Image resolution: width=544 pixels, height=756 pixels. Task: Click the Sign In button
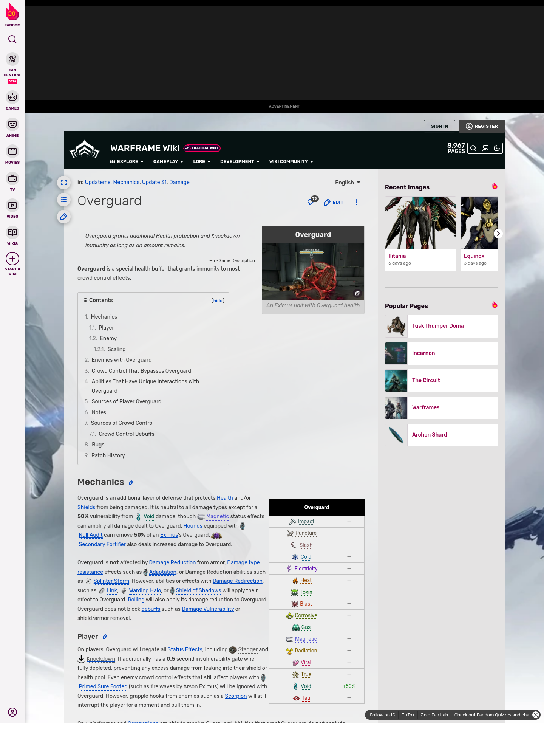coord(439,126)
